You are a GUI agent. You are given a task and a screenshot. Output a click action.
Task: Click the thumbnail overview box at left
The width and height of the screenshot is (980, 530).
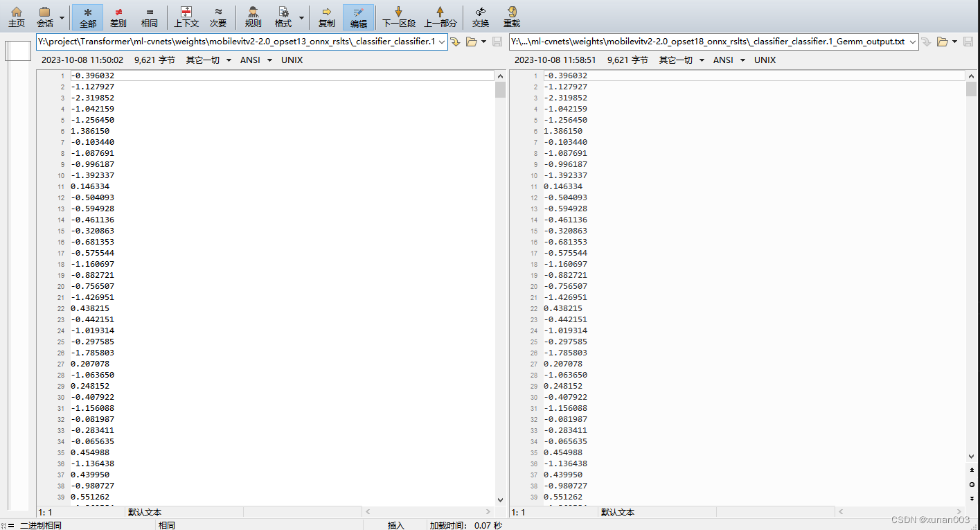[x=18, y=51]
